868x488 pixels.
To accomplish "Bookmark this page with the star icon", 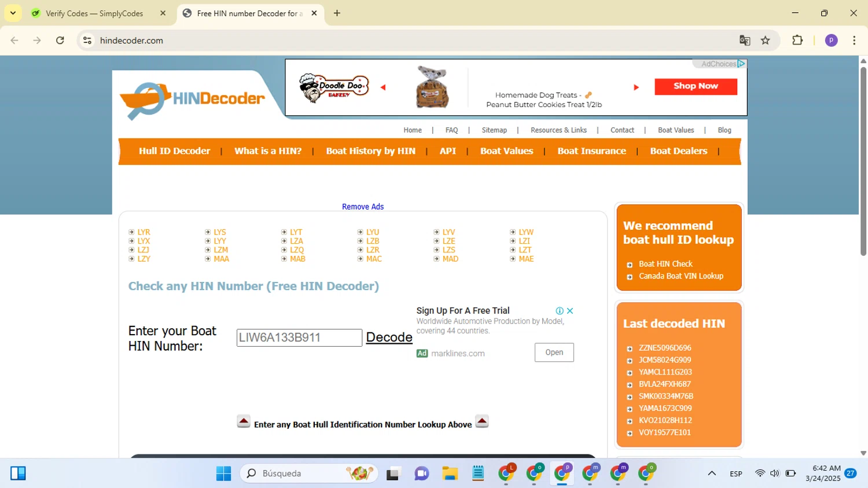I will point(766,41).
